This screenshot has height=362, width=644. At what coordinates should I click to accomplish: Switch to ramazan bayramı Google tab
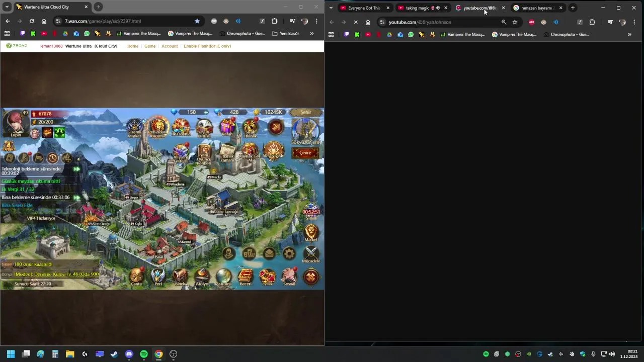point(536,8)
